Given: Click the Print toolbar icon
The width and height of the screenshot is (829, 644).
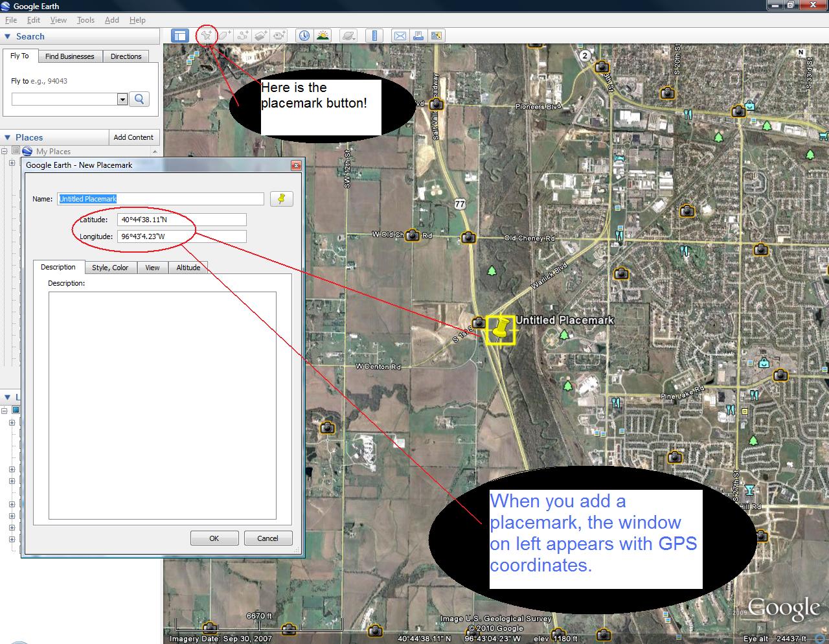Looking at the screenshot, I should 418,36.
